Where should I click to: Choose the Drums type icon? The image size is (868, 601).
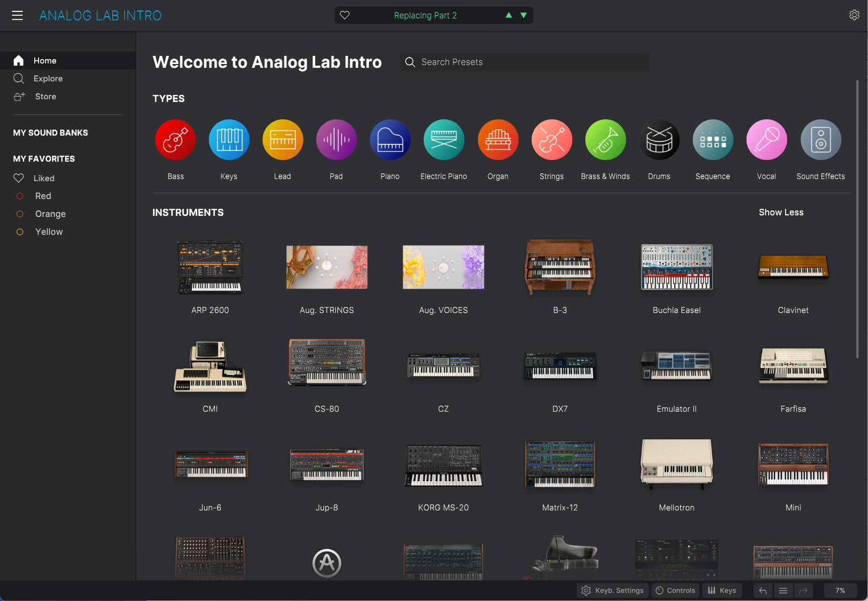(x=659, y=140)
